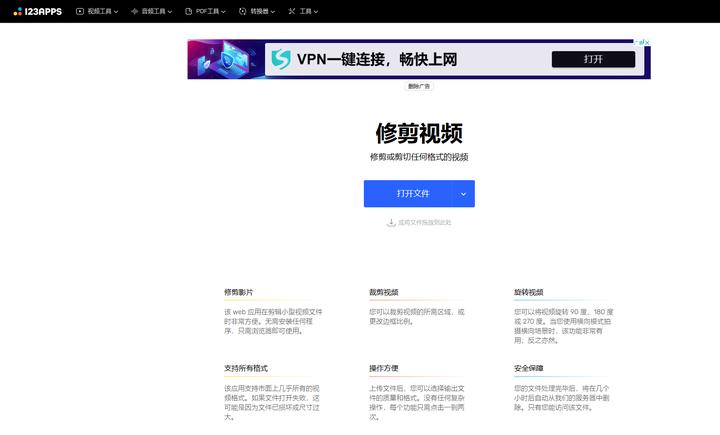This screenshot has width=720, height=435.
Task: Click the 90, 180, 270 degree rotation description
Action: pyautogui.click(x=563, y=326)
